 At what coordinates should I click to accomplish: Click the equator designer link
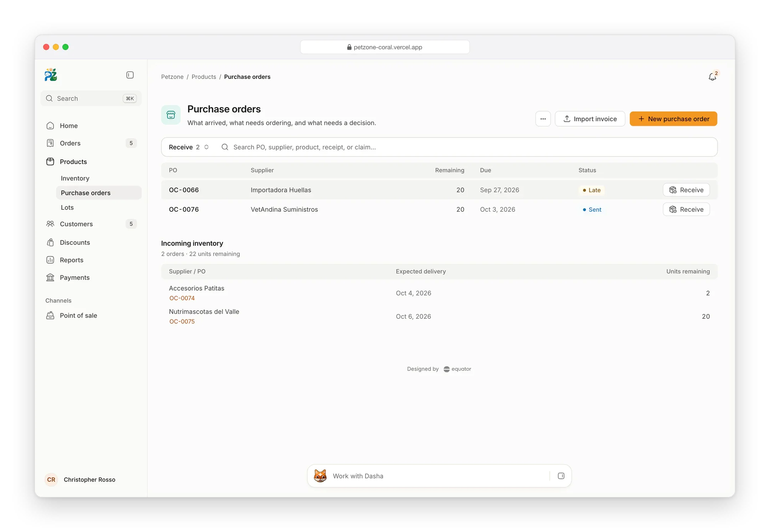[457, 369]
